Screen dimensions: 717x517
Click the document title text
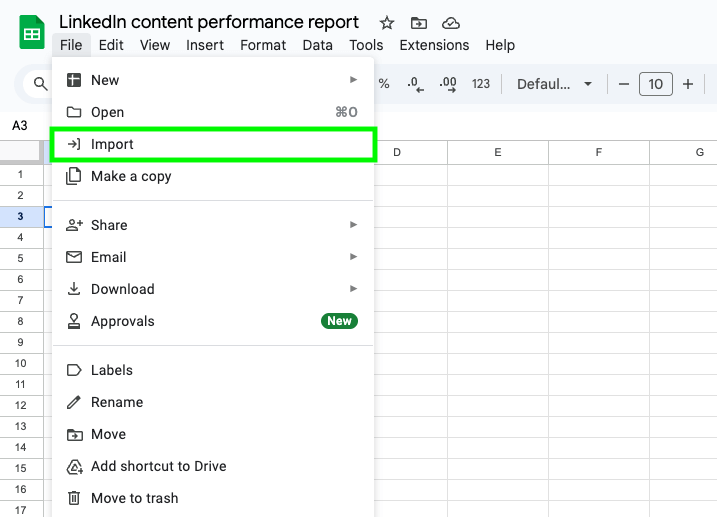[209, 22]
